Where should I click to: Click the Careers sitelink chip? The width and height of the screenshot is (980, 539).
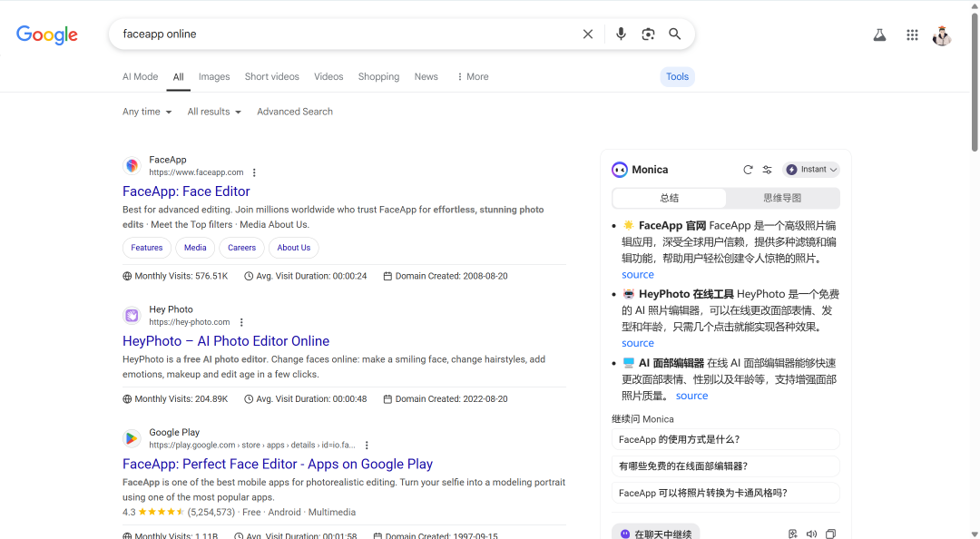242,248
